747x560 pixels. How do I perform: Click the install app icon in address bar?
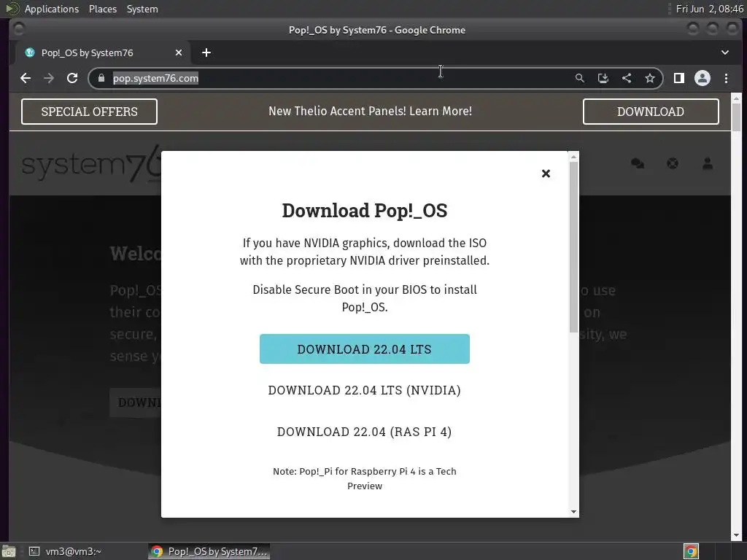click(603, 78)
